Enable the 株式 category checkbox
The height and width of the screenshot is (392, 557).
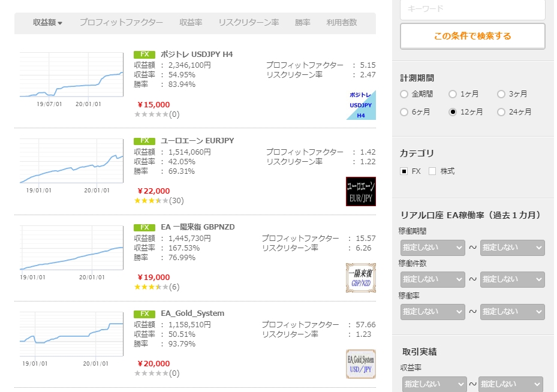(x=432, y=171)
